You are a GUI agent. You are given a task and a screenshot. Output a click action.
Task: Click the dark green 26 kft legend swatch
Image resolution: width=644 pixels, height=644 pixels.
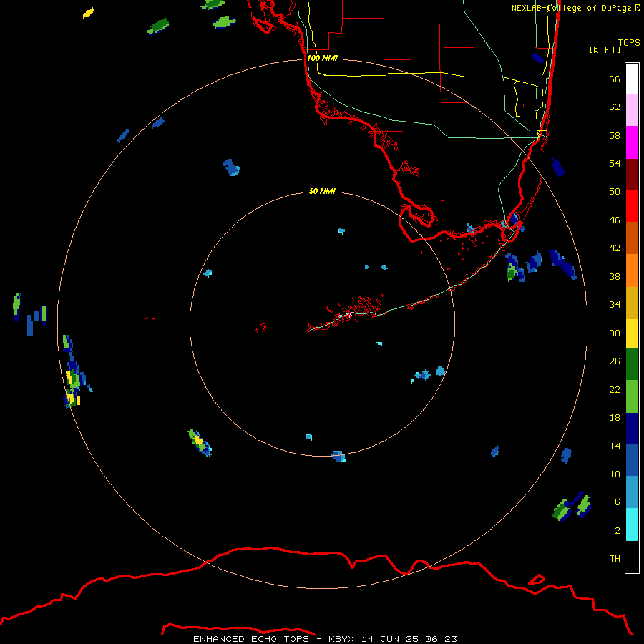coord(632,364)
